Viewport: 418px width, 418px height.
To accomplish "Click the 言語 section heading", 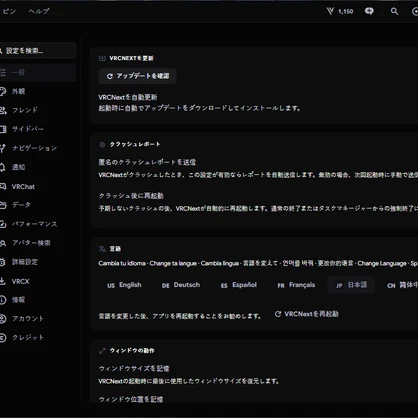I will pyautogui.click(x=115, y=249).
